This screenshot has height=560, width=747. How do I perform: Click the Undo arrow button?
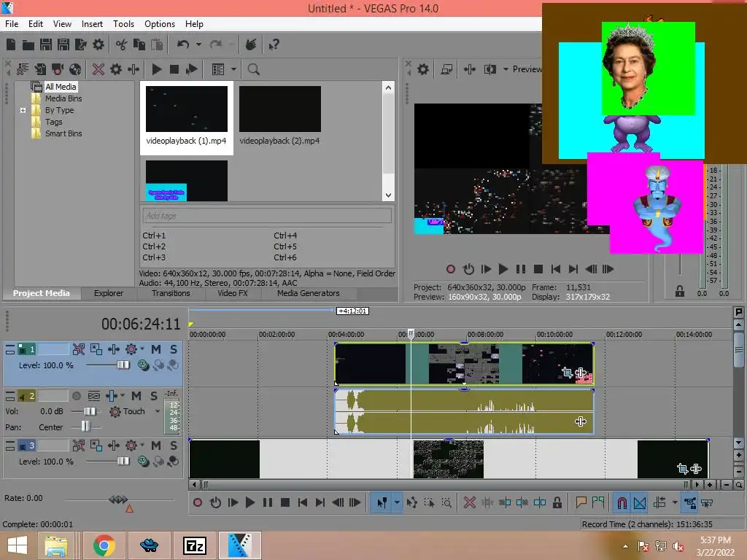coord(183,44)
